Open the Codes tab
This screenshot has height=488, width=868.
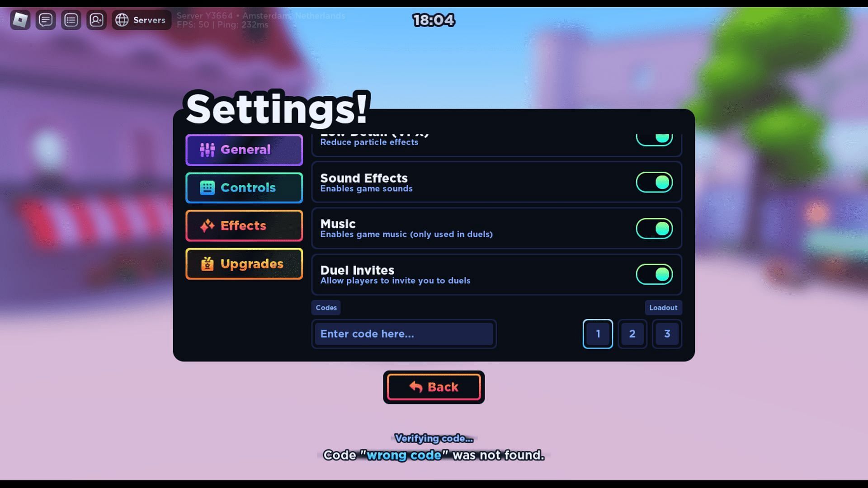326,308
